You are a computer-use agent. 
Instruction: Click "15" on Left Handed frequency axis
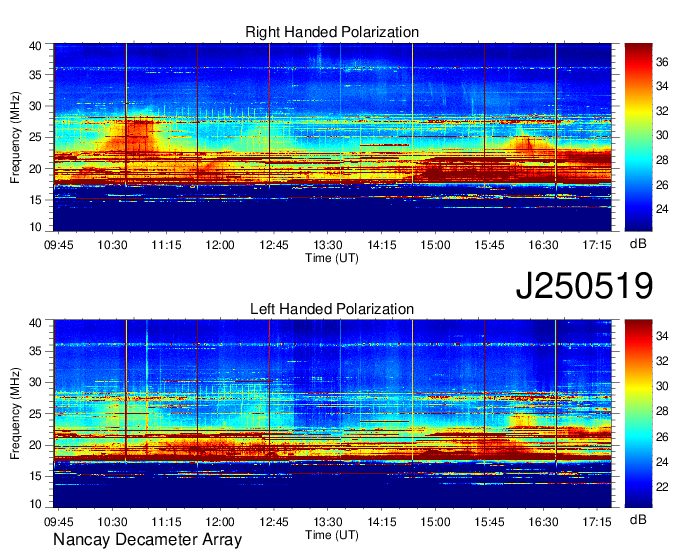click(36, 477)
